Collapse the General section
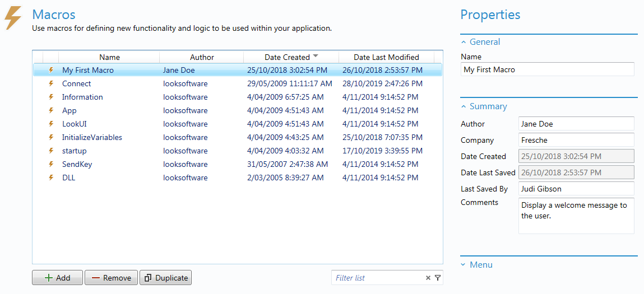Image resolution: width=644 pixels, height=294 pixels. tap(464, 42)
